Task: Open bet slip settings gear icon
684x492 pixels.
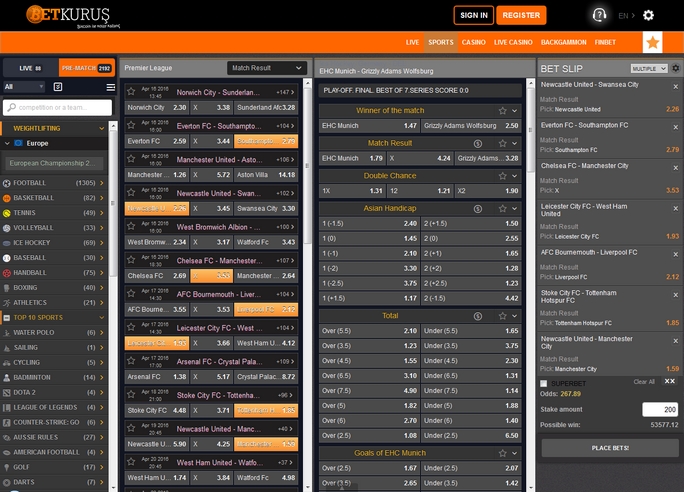Action: pos(676,68)
